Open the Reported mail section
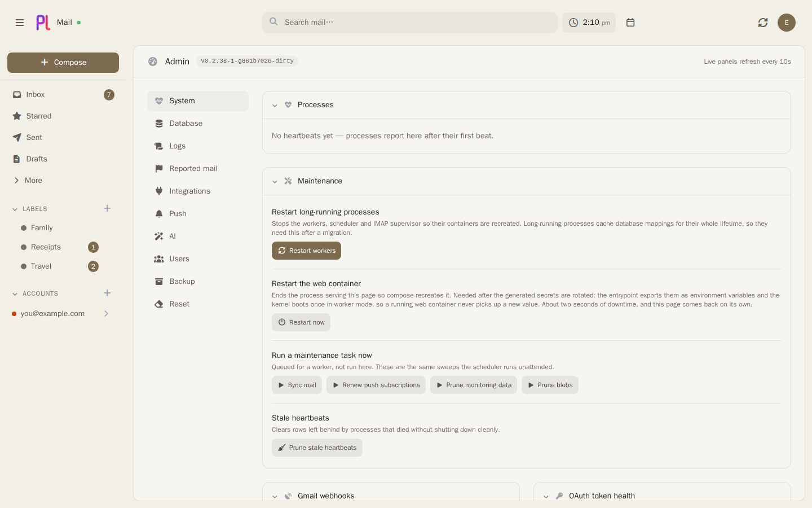The width and height of the screenshot is (812, 508). click(x=198, y=169)
